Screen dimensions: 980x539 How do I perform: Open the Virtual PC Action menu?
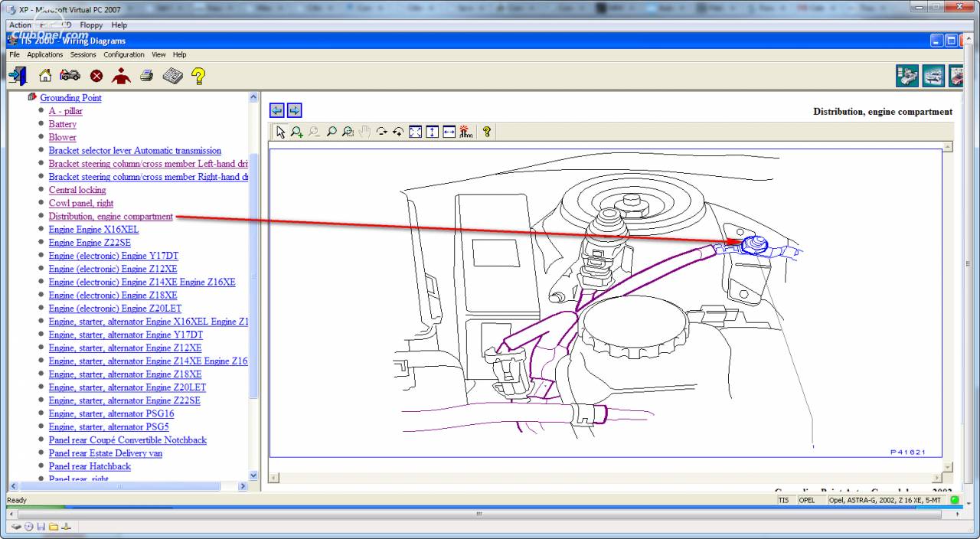click(21, 25)
